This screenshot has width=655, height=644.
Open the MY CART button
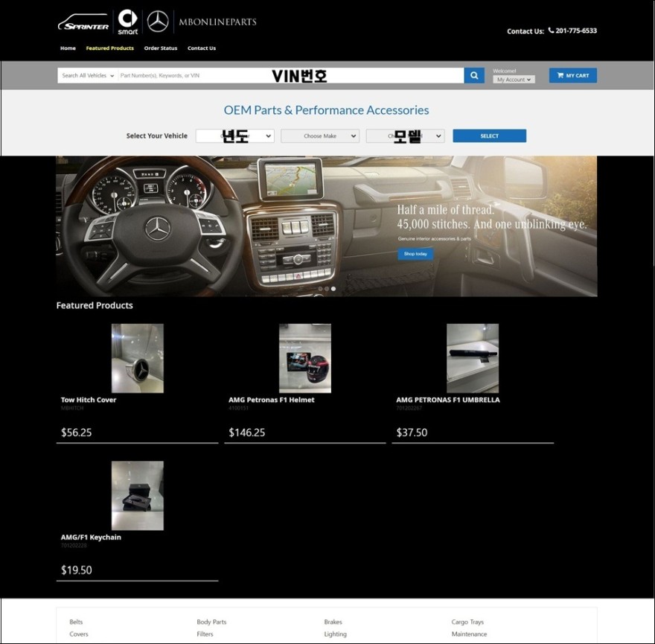click(x=572, y=76)
